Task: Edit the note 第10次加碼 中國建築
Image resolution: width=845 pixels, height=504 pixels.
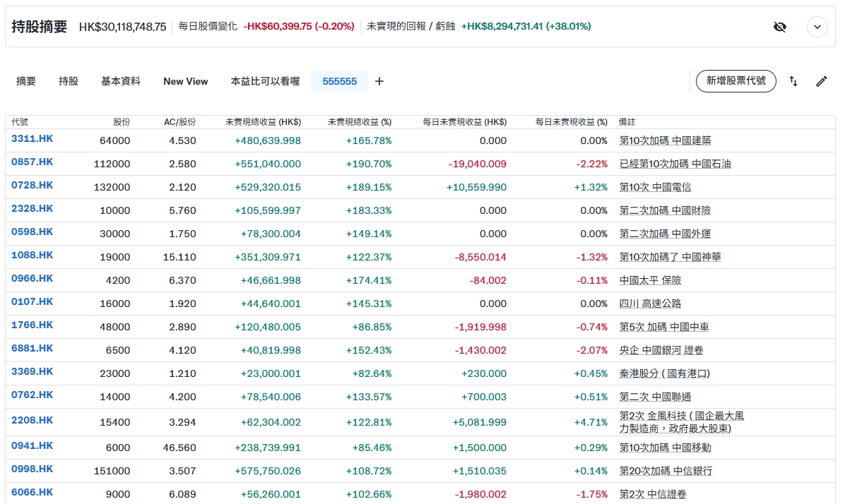Action: pyautogui.click(x=665, y=140)
